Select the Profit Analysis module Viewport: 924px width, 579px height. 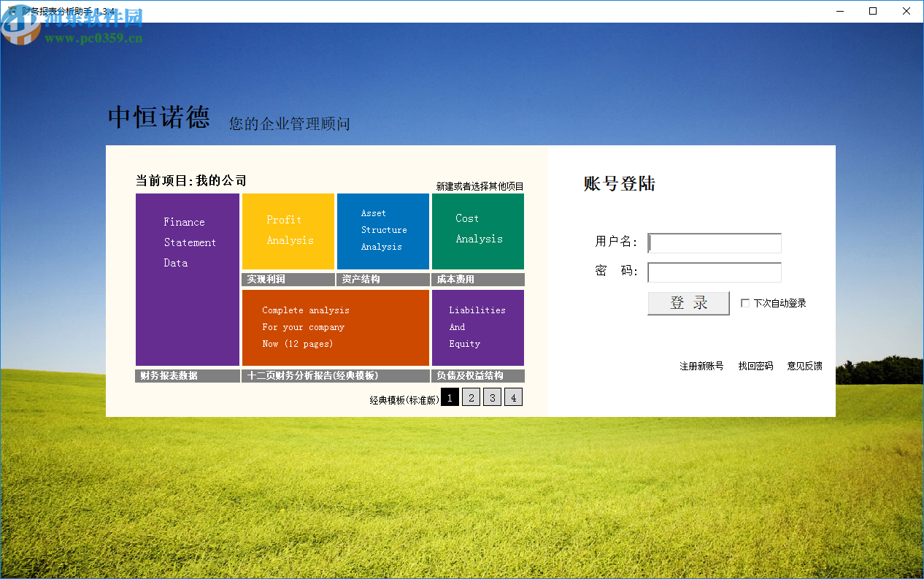pyautogui.click(x=288, y=231)
